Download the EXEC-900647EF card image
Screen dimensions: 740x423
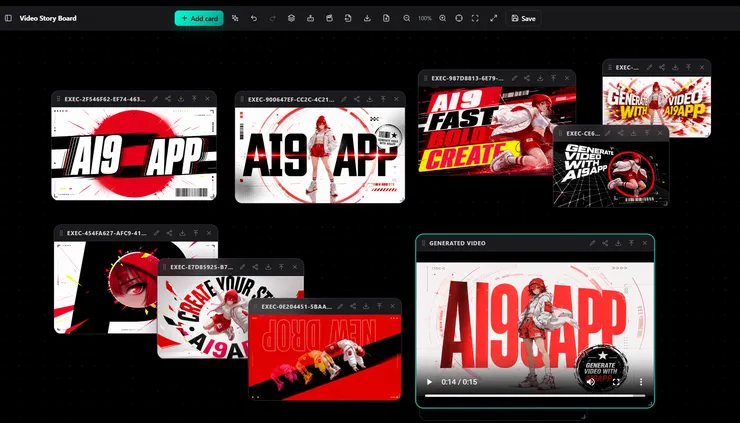tap(370, 99)
